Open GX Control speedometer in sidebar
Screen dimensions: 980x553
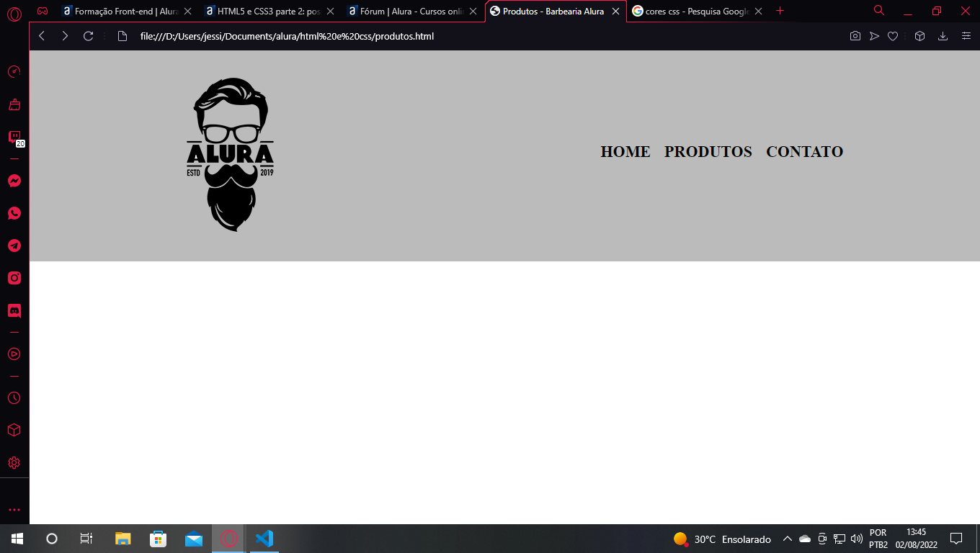[x=14, y=72]
